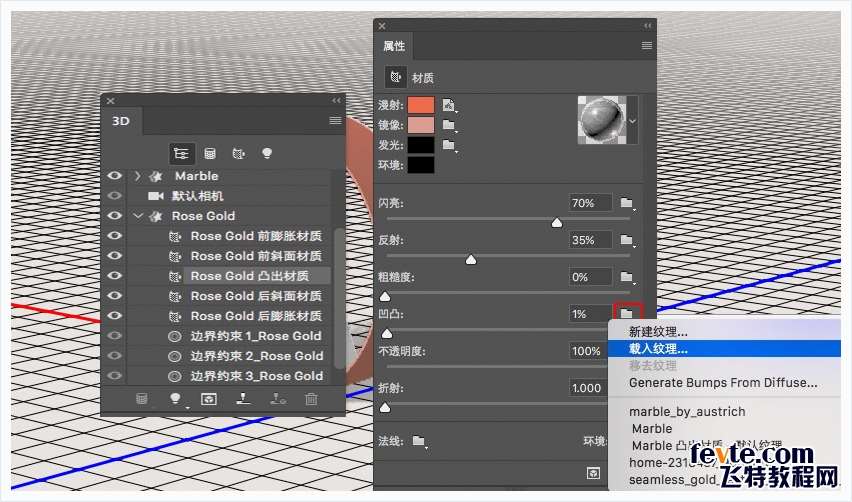Open material preset picker dropdown arrow
This screenshot has width=852, height=502.
[632, 121]
